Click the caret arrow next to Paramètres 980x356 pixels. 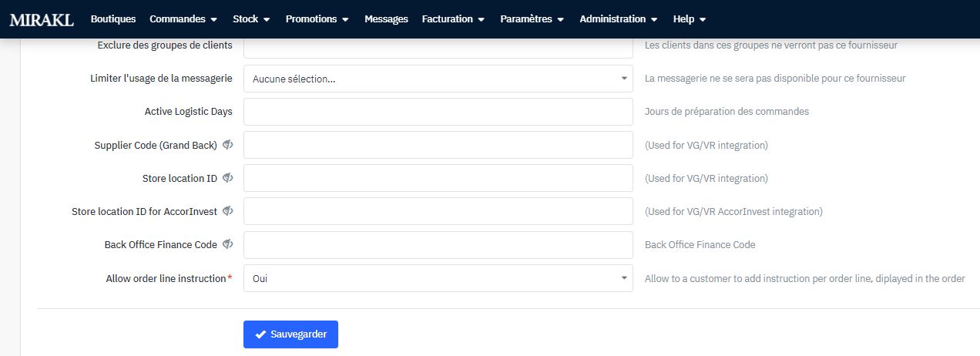tap(560, 20)
